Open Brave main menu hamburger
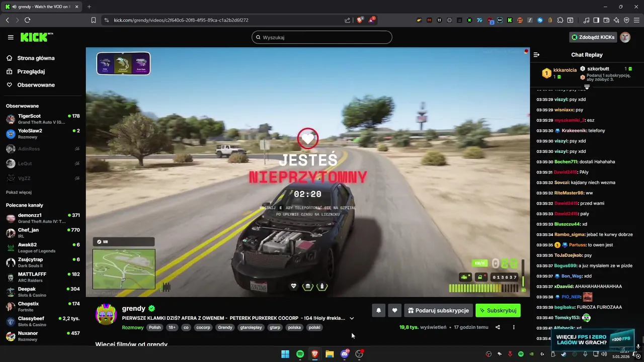This screenshot has height=362, width=644. point(636,20)
